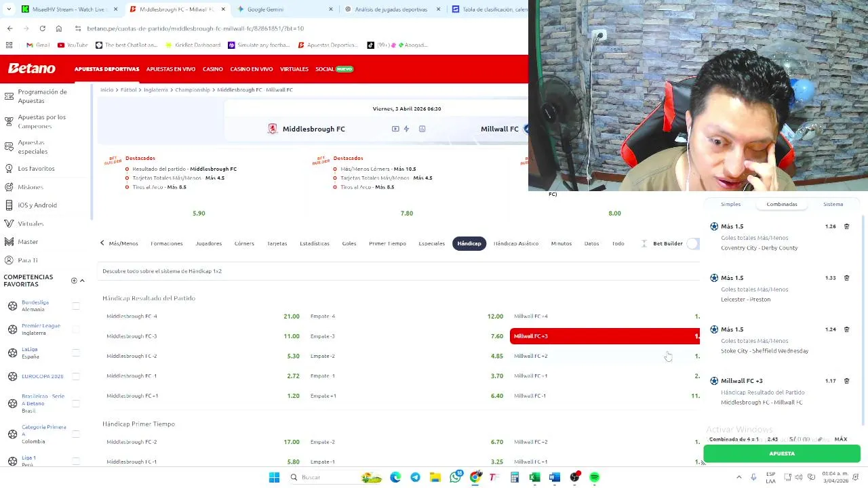
Task: Check the EUROCOPA 2028 checkbox
Action: click(76, 376)
